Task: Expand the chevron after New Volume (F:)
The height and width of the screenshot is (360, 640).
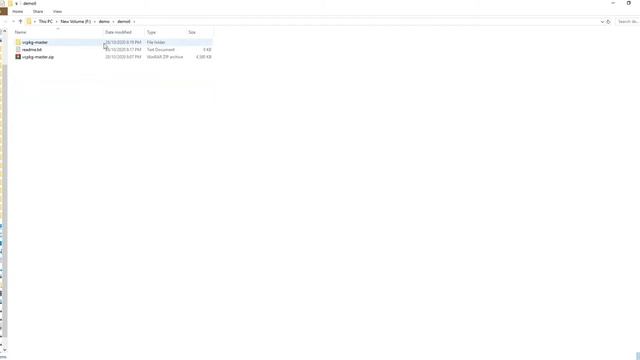Action: tap(95, 22)
